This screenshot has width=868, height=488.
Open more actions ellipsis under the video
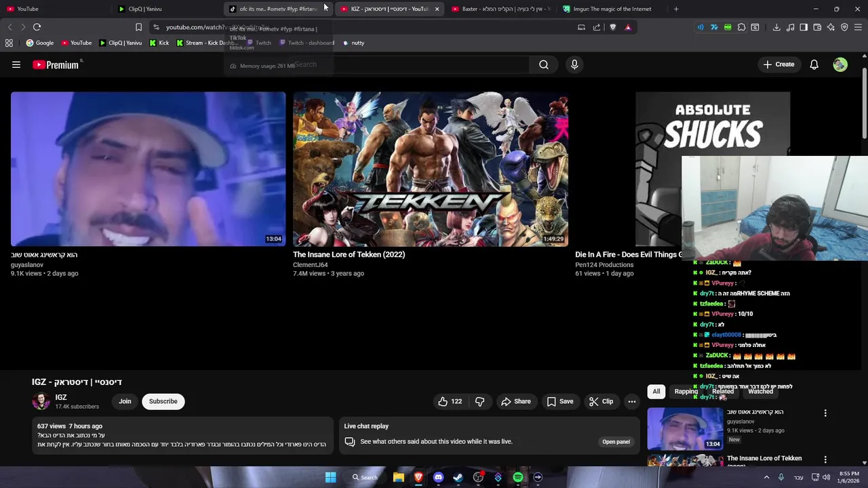tap(631, 401)
